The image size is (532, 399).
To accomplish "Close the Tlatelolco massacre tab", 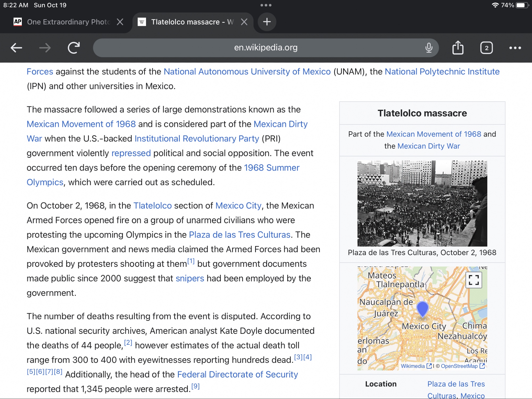I will [x=244, y=22].
